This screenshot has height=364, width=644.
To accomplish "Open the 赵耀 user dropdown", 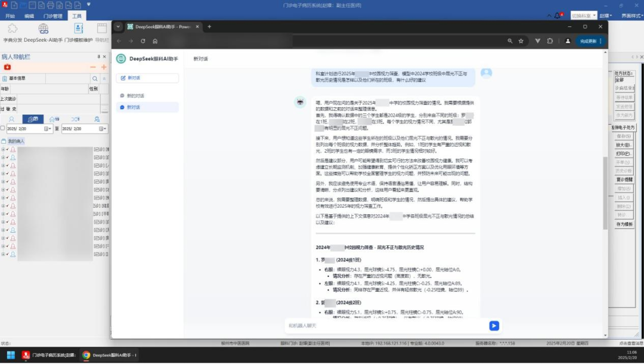I will click(x=606, y=16).
